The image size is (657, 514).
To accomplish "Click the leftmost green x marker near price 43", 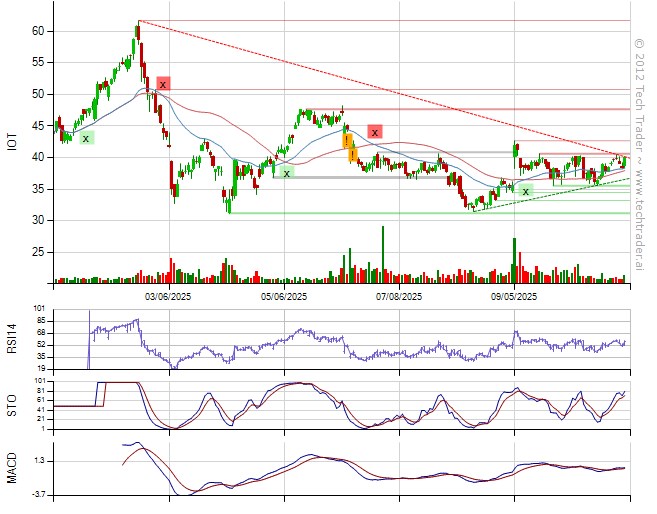I will pos(86,138).
